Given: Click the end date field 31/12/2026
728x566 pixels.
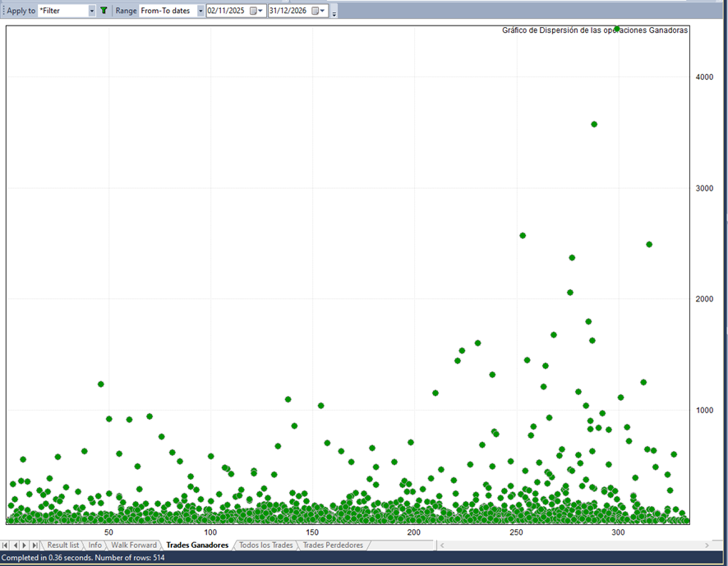Looking at the screenshot, I should [x=288, y=11].
